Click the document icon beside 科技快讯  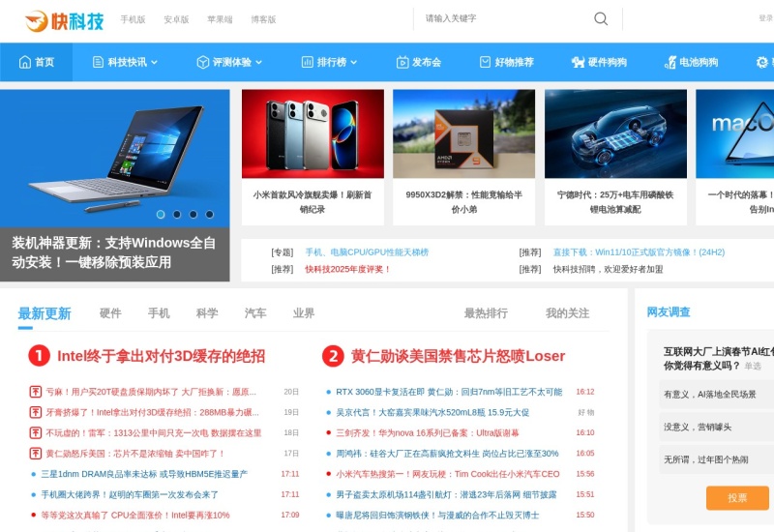coord(99,62)
